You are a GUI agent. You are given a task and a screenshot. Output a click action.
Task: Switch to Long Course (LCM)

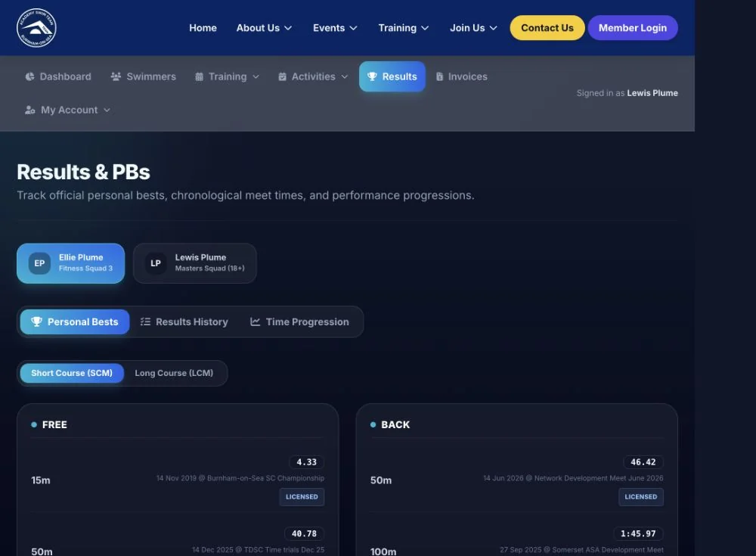coord(174,373)
